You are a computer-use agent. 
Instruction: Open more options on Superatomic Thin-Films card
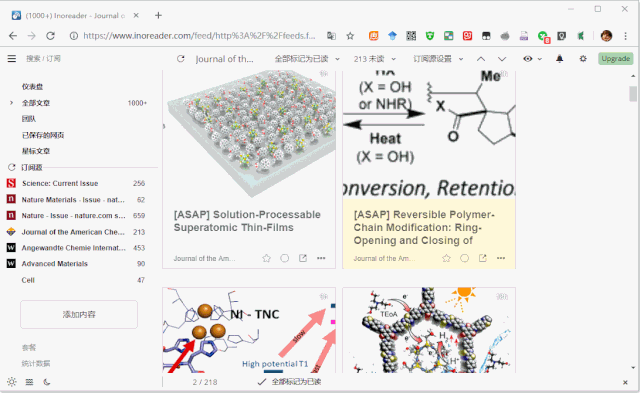pos(321,258)
